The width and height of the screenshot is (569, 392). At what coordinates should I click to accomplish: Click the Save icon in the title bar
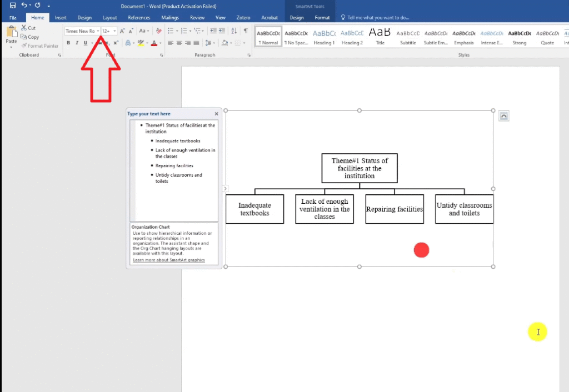coord(12,5)
